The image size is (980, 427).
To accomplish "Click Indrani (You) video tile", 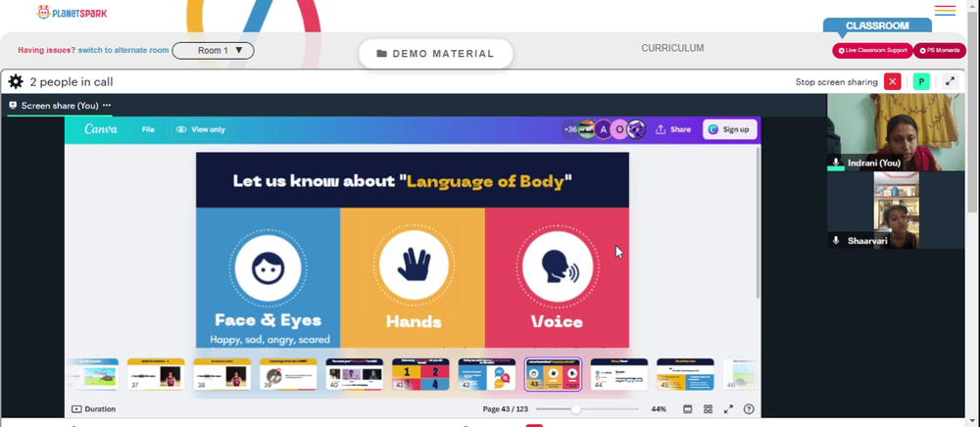I will pos(896,132).
